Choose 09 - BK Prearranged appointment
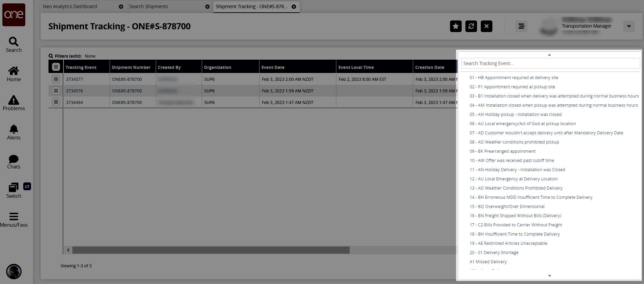Image resolution: width=644 pixels, height=284 pixels. tap(503, 151)
